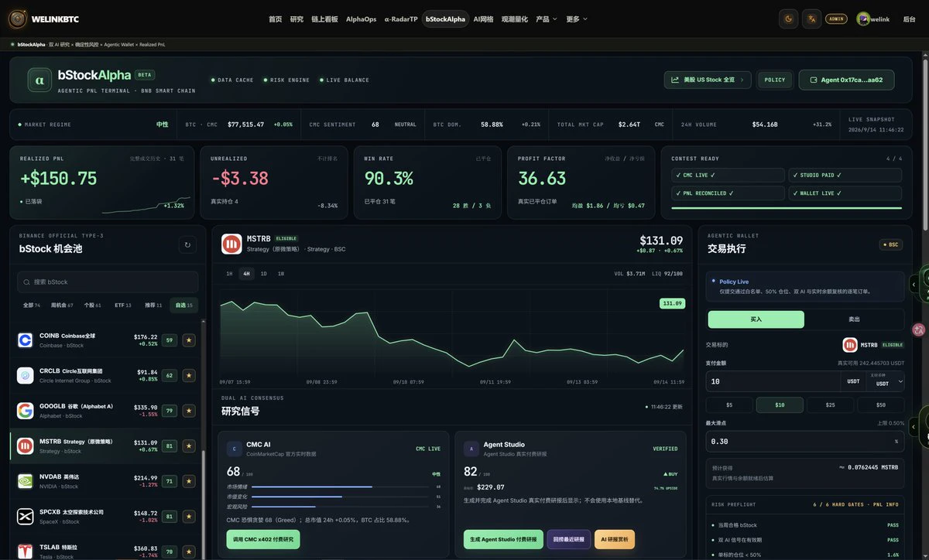Viewport: 929px width, 560px height.
Task: Select the 推荐 11 filter tab
Action: (153, 305)
